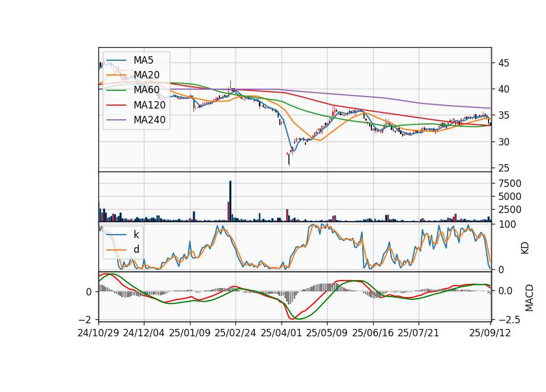Click the 45 price axis label
Screen dimensions: 546x392
503,63
